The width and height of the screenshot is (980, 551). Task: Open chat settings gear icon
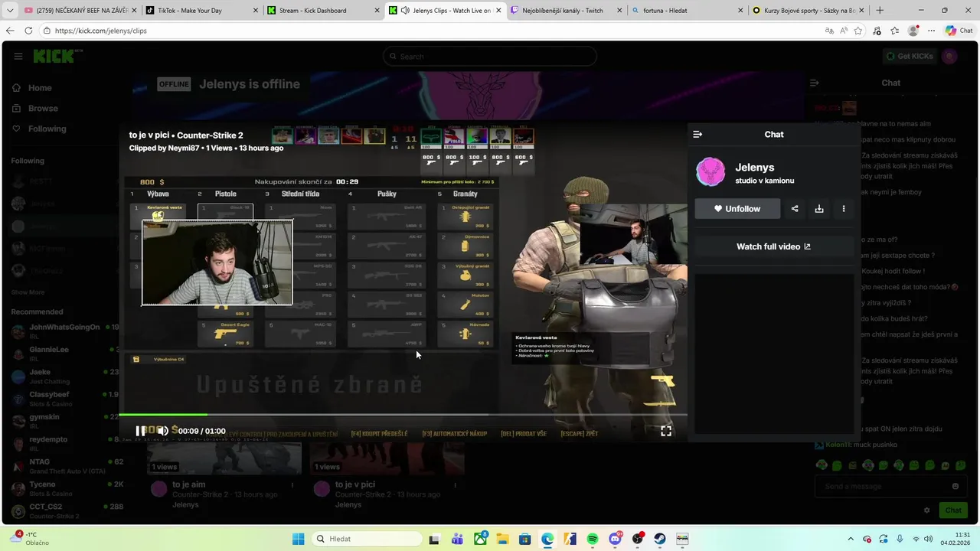(x=926, y=510)
